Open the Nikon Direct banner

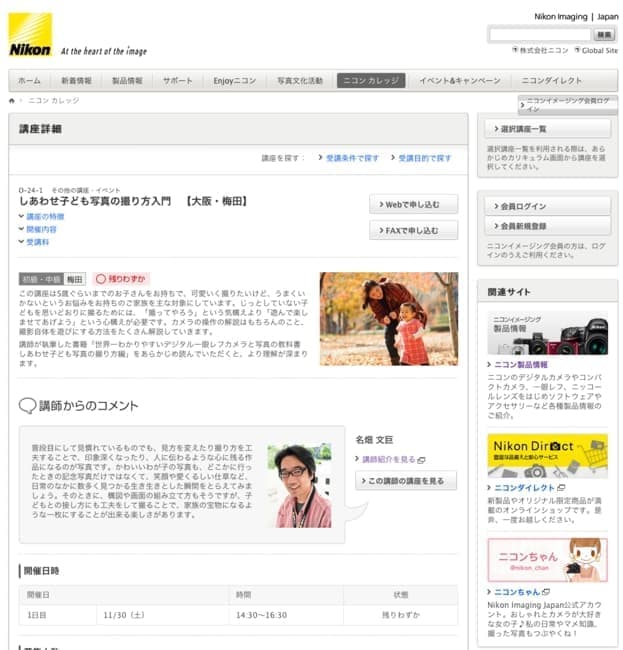(x=547, y=455)
